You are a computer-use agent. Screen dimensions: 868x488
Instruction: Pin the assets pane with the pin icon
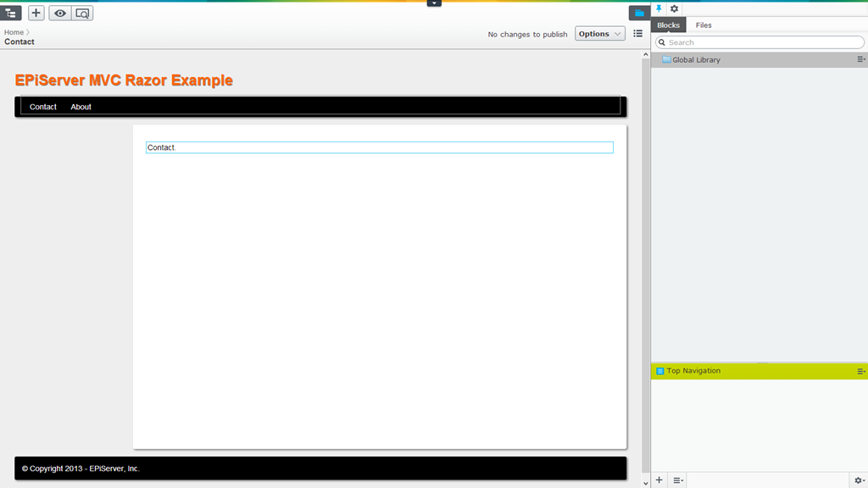(x=659, y=8)
